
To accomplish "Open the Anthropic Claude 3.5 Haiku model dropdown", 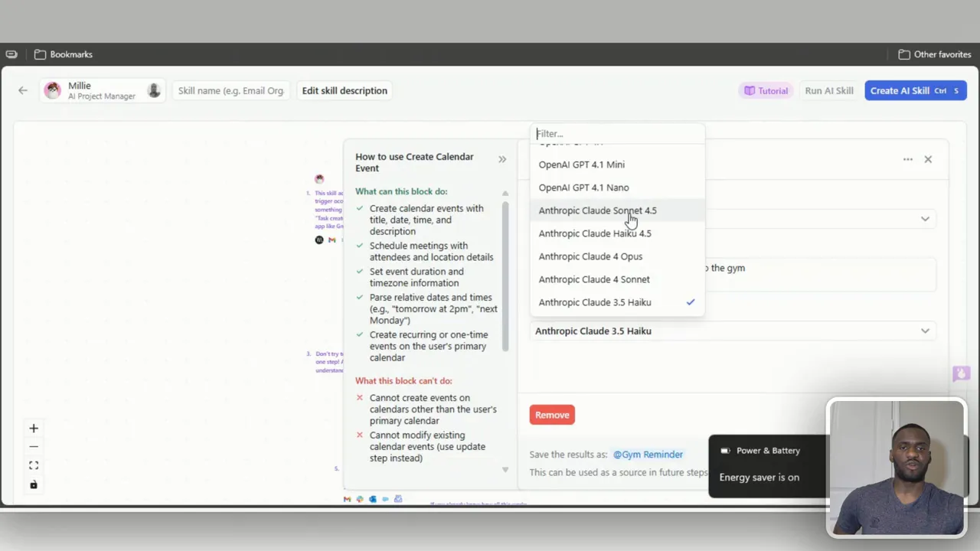I will [733, 331].
